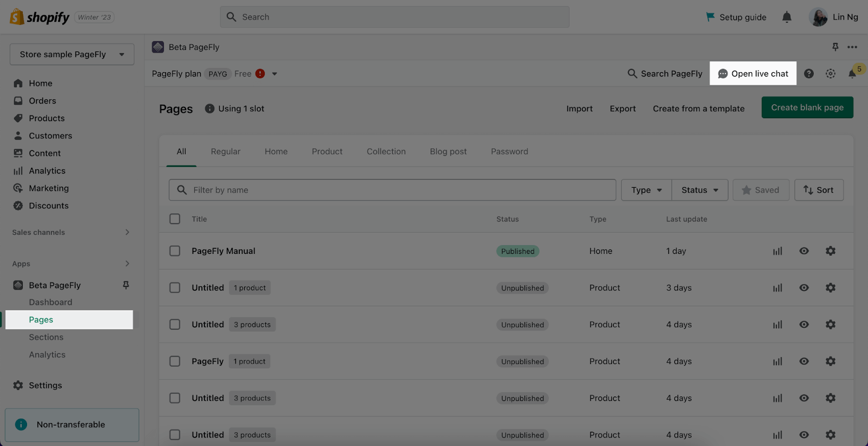Open analytics for PageFly 1 product row
Viewport: 868px width, 446px height.
[778, 361]
